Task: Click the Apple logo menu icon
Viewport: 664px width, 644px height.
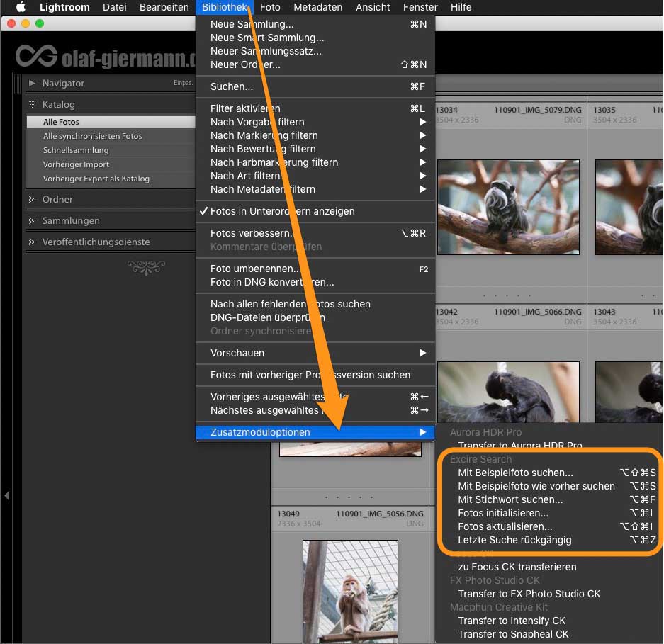Action: pos(21,7)
